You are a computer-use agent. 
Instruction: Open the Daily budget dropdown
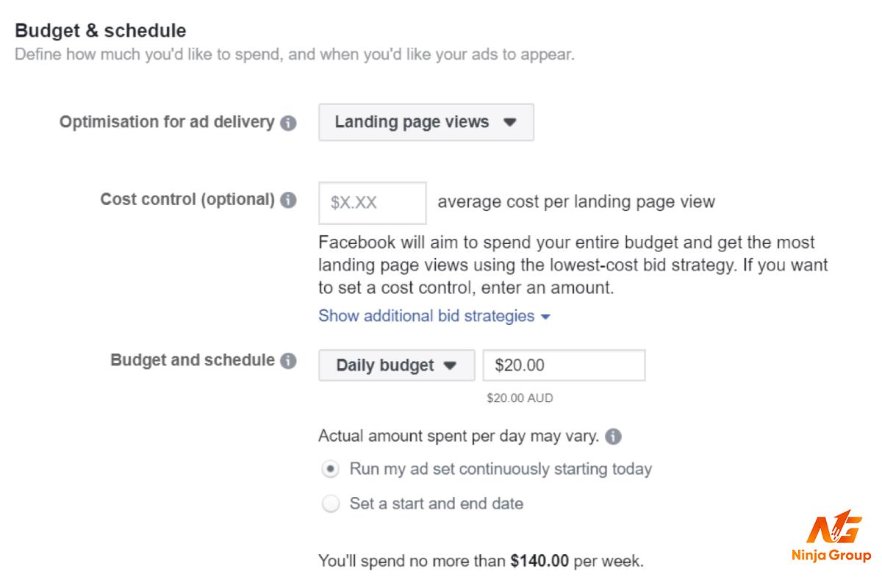point(396,365)
